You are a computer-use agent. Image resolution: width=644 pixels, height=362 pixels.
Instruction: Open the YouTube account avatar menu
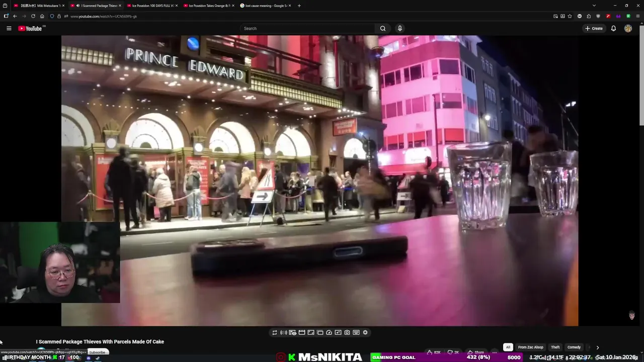coord(628,29)
